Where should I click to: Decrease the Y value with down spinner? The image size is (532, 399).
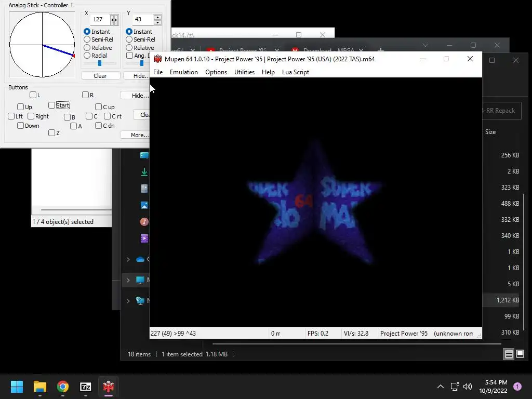point(157,22)
